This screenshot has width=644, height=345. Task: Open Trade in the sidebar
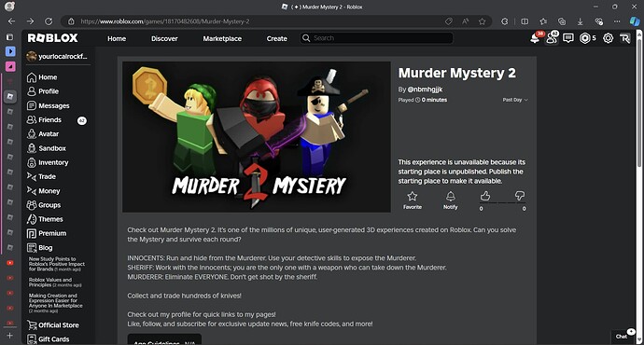[41, 176]
